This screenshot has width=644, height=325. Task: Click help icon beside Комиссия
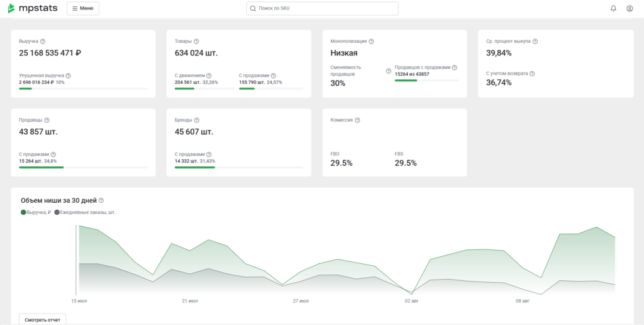pyautogui.click(x=357, y=120)
